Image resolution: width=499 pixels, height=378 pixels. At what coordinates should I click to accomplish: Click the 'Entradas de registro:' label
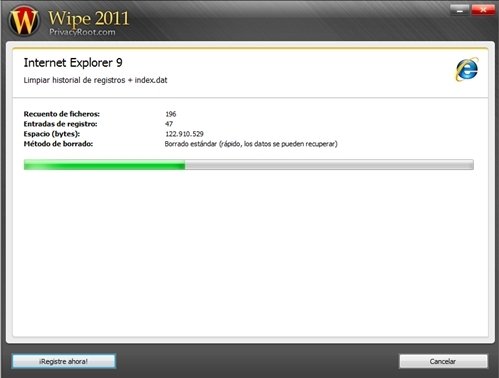(x=60, y=124)
